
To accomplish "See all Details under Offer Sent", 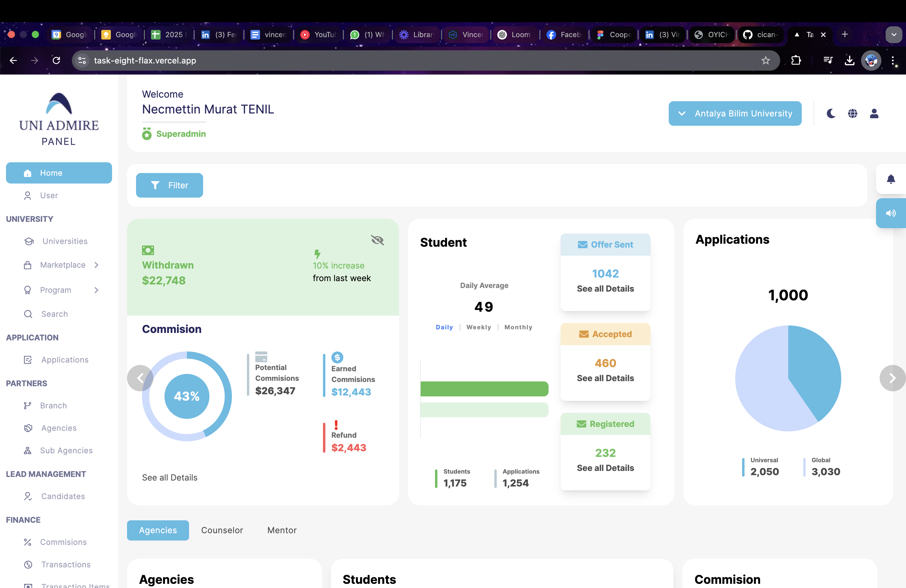I will (x=605, y=289).
